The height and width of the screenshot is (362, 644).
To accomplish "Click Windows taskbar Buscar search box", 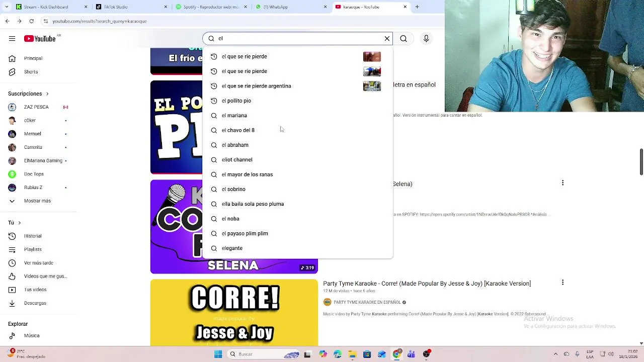I will click(x=263, y=354).
